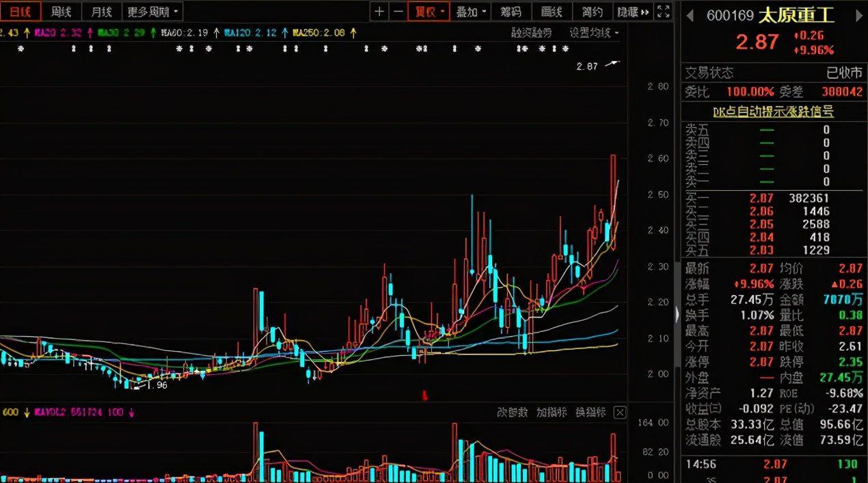Zoom out chart with minus button
The image size is (868, 483).
click(398, 12)
